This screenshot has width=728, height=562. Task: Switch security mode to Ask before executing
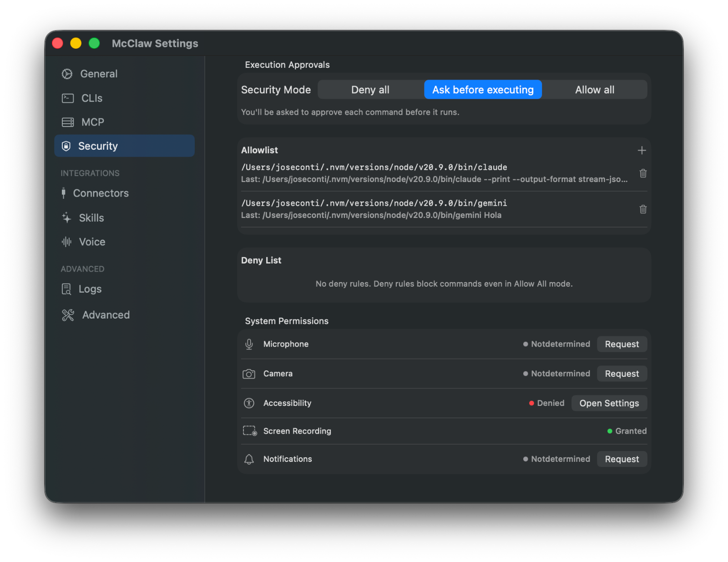click(482, 89)
